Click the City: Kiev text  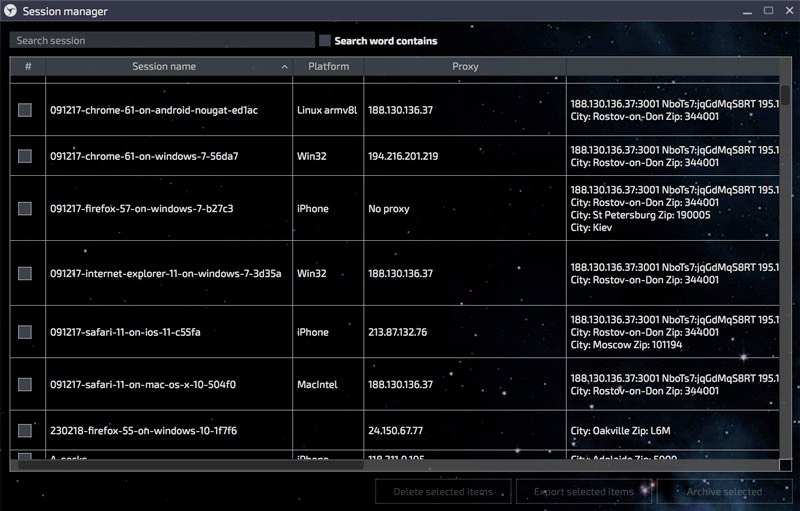click(x=591, y=227)
